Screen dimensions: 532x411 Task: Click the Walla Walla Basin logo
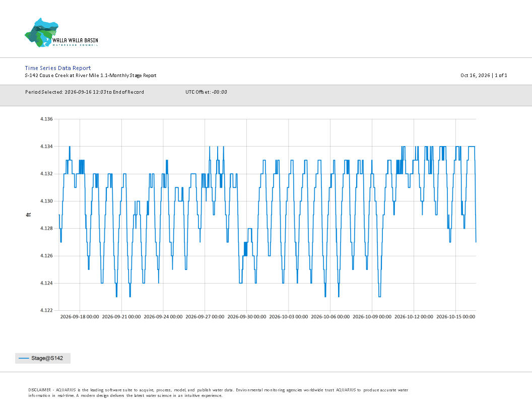[61, 33]
